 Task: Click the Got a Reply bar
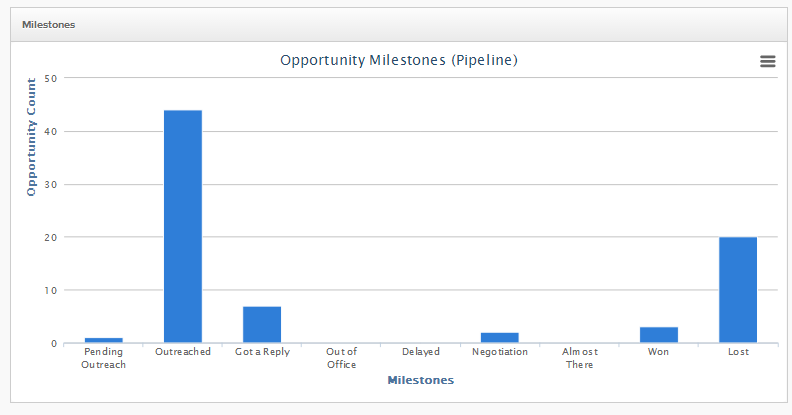(262, 325)
